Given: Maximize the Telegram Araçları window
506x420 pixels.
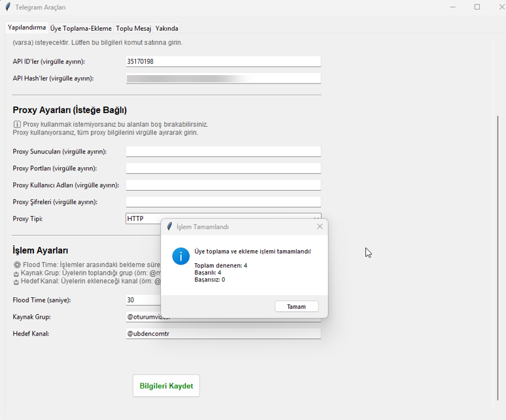Looking at the screenshot, I should (x=477, y=7).
